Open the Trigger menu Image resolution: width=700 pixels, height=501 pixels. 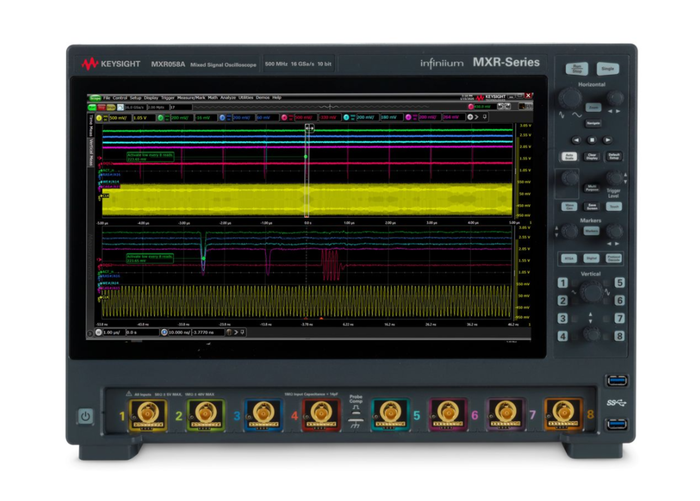(x=168, y=97)
